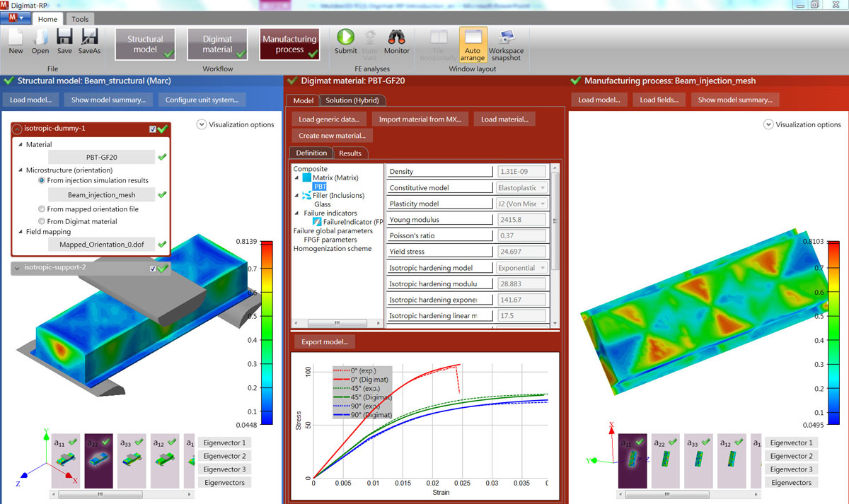Click the Density value field
The height and width of the screenshot is (504, 849).
click(x=521, y=171)
